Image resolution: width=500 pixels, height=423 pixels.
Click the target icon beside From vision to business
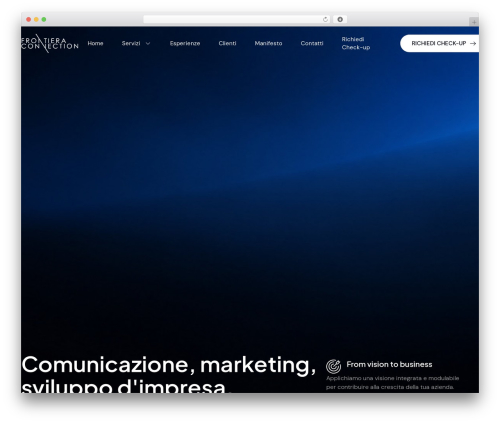click(x=334, y=366)
